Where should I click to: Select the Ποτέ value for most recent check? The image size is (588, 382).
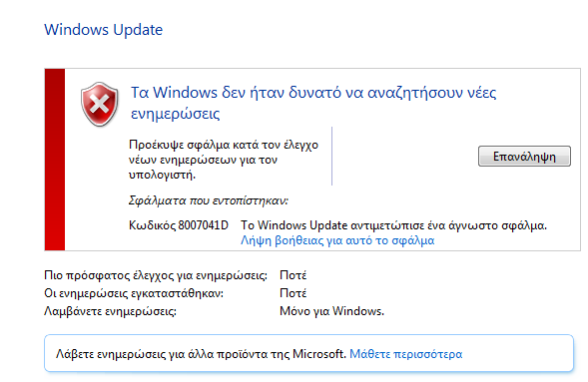point(293,275)
